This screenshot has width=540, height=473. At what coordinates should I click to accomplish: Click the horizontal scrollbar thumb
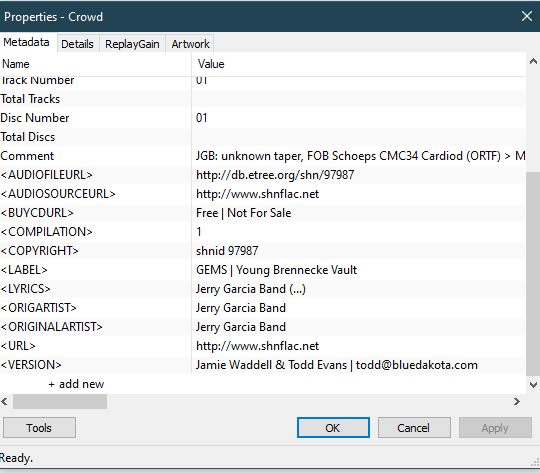click(60, 401)
